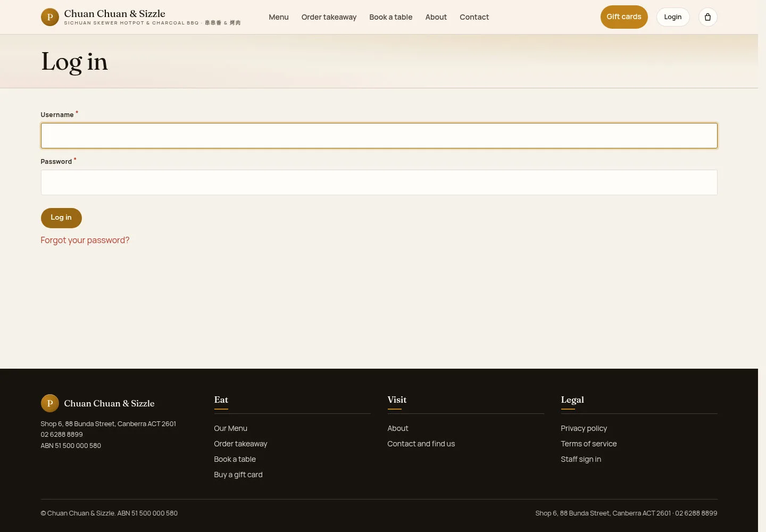This screenshot has height=532, width=766.
Task: Click the header logo badge with letter P
Action: pyautogui.click(x=50, y=17)
